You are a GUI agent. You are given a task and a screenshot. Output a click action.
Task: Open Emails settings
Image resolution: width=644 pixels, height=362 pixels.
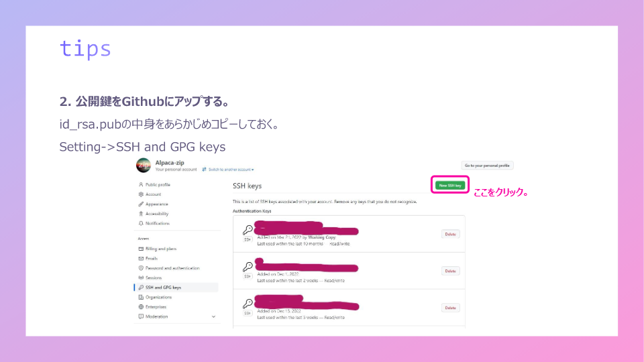click(152, 259)
